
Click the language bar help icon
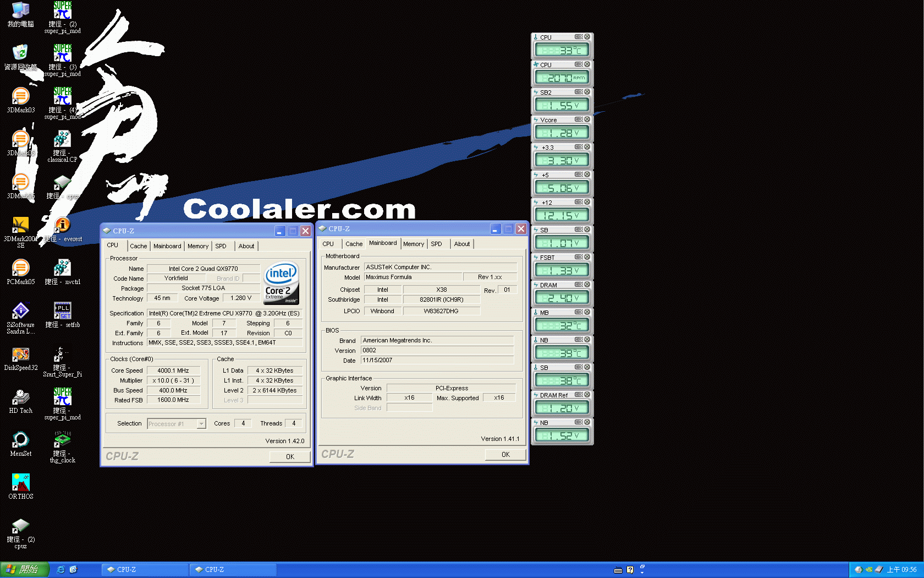click(630, 570)
